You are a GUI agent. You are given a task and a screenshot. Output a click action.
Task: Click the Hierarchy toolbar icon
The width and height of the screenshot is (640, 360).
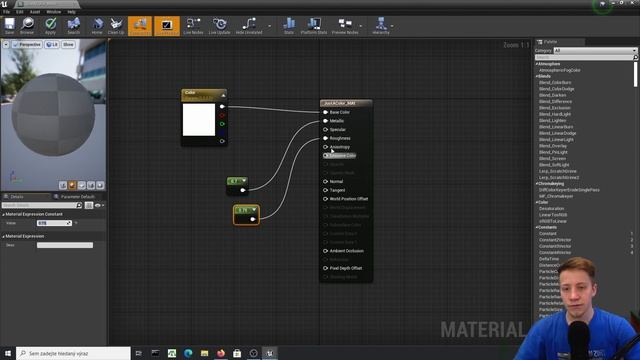(381, 26)
